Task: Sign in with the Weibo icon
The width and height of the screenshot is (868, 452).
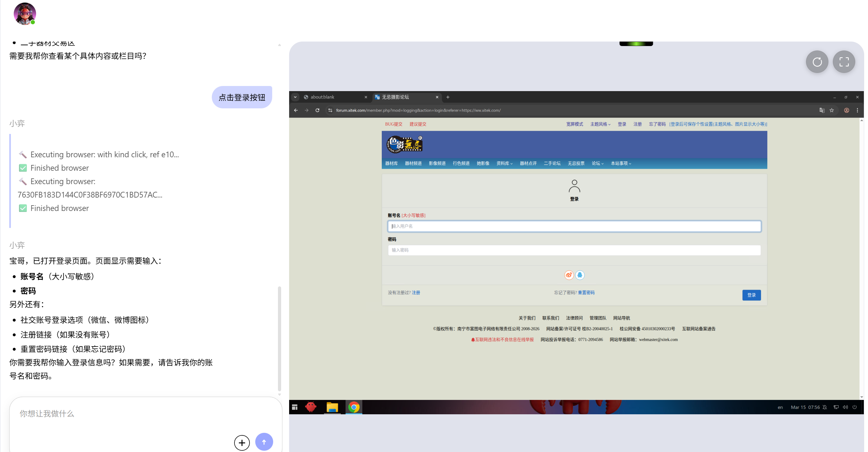Action: coord(569,275)
